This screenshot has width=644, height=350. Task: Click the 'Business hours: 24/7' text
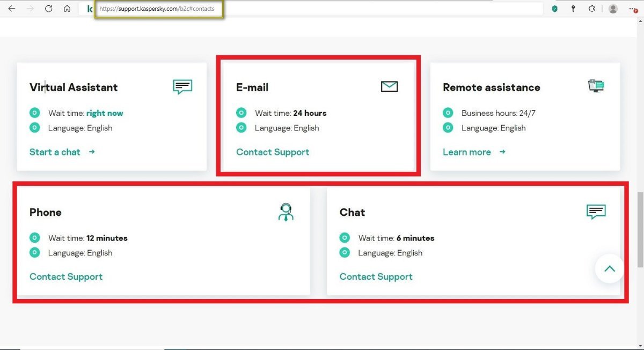point(499,113)
